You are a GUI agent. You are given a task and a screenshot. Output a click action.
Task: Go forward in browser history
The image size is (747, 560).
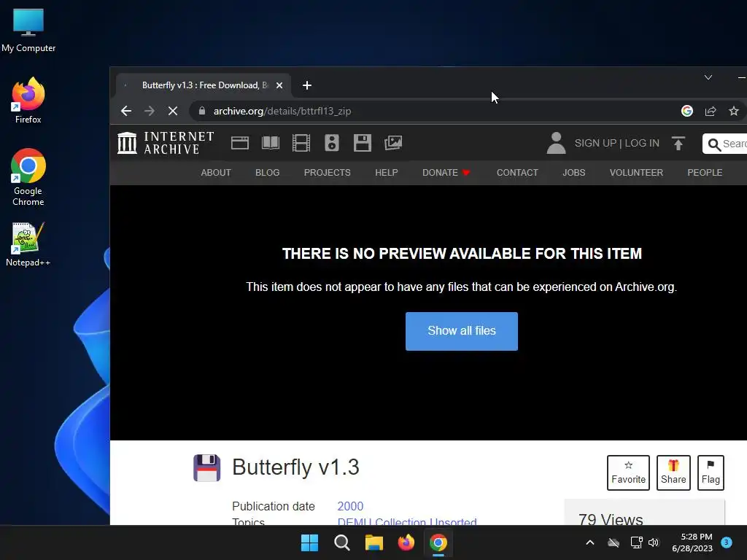149,111
